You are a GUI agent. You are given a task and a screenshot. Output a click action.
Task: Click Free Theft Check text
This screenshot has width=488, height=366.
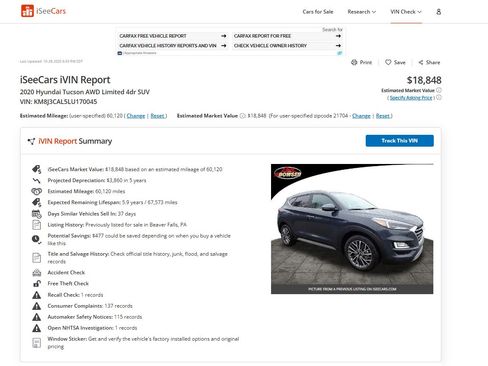[x=68, y=284]
